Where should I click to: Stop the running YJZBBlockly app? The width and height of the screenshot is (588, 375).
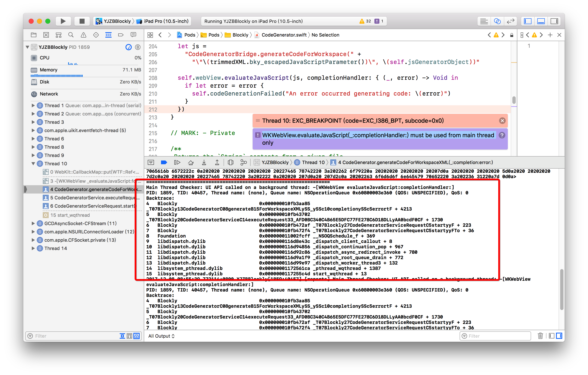tap(82, 21)
